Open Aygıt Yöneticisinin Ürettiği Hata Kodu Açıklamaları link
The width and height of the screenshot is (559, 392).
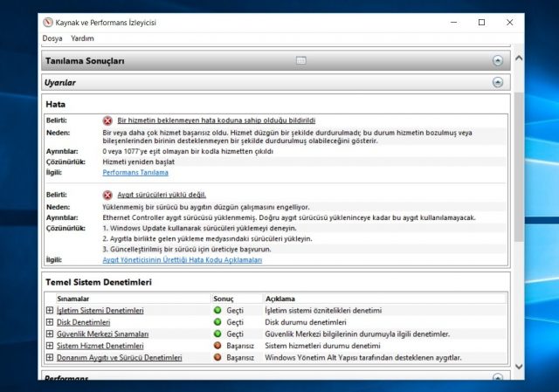183,260
